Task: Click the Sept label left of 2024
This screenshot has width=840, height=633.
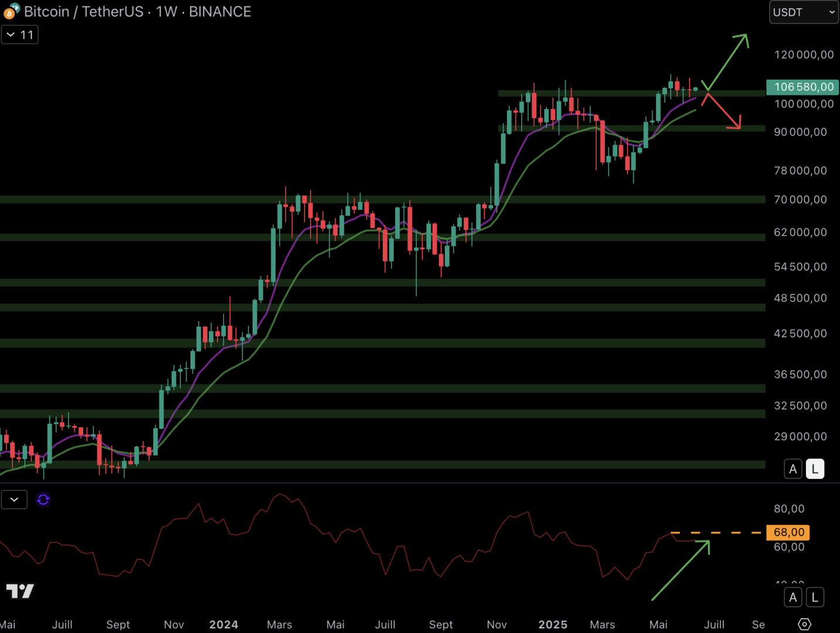Action: [x=118, y=625]
